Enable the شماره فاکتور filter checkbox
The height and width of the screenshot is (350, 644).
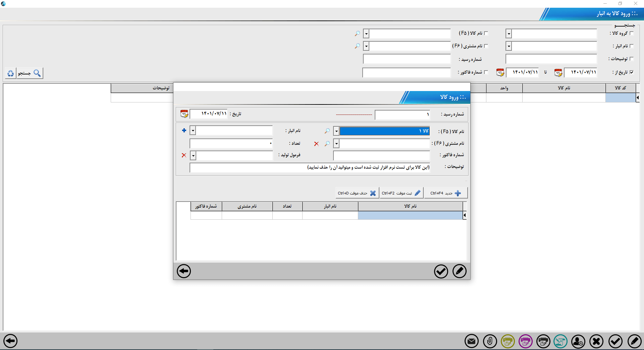click(x=487, y=72)
